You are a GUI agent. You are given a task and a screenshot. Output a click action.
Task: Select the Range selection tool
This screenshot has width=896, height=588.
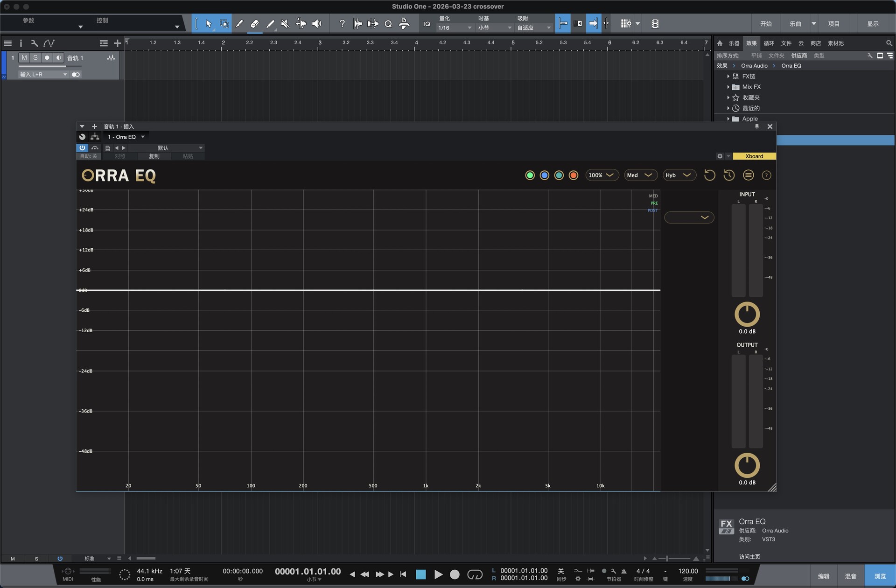(224, 24)
